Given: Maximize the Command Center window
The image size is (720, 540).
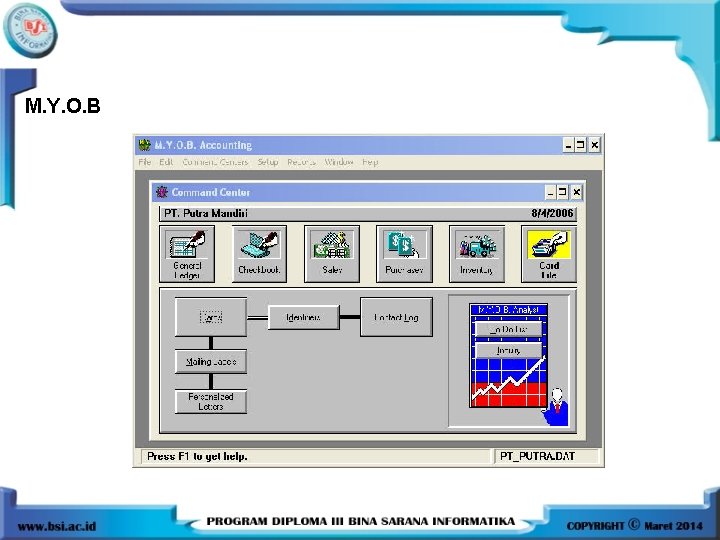Looking at the screenshot, I should click(562, 192).
